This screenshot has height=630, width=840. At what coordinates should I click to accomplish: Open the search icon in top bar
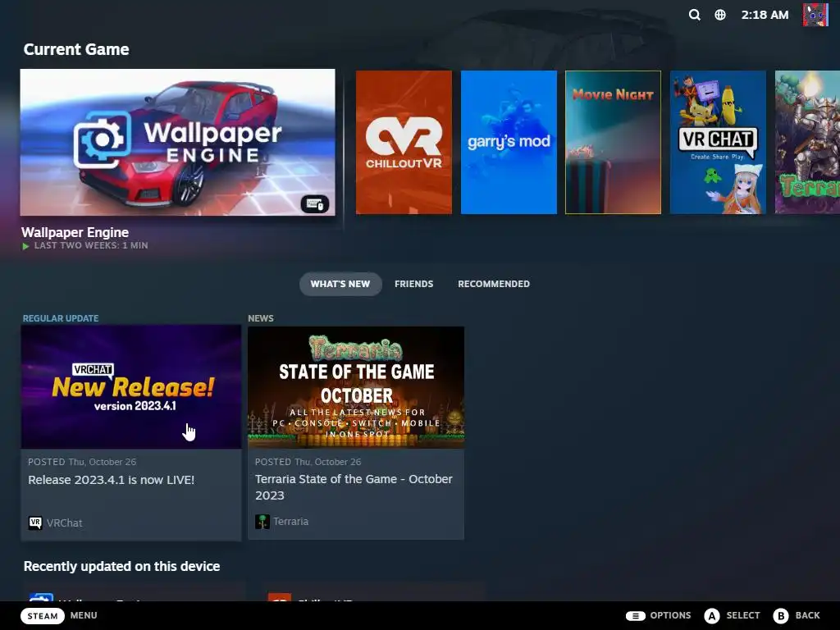pyautogui.click(x=694, y=15)
